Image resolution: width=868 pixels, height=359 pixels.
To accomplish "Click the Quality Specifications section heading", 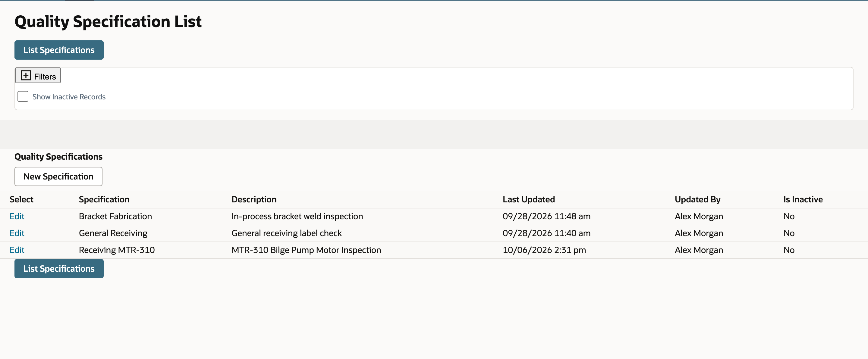I will pos(58,157).
